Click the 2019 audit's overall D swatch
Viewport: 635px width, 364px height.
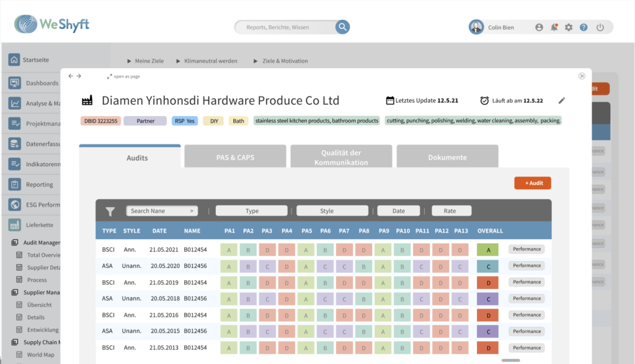coord(487,283)
